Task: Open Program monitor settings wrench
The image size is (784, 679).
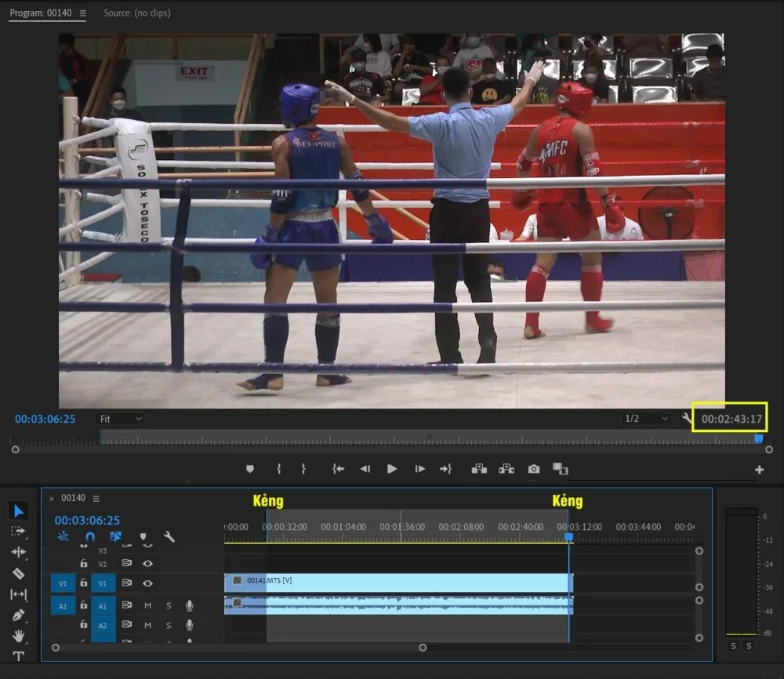Action: coord(686,418)
